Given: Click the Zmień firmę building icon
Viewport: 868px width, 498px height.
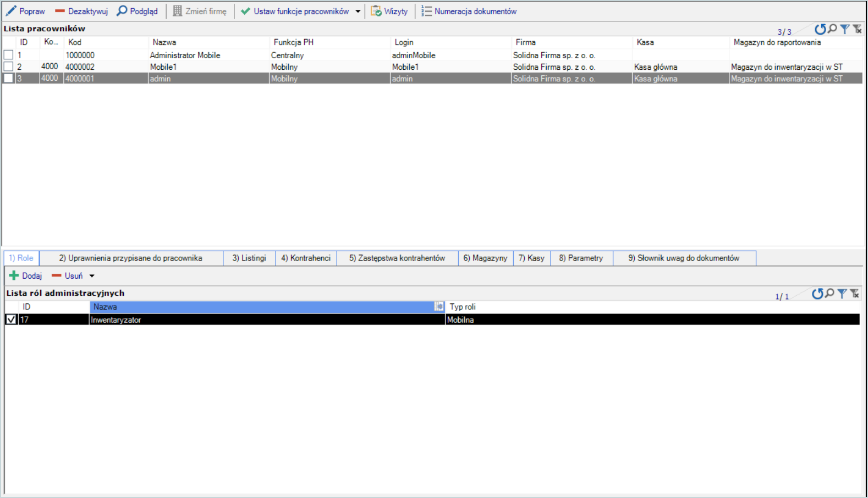Looking at the screenshot, I should pos(177,11).
